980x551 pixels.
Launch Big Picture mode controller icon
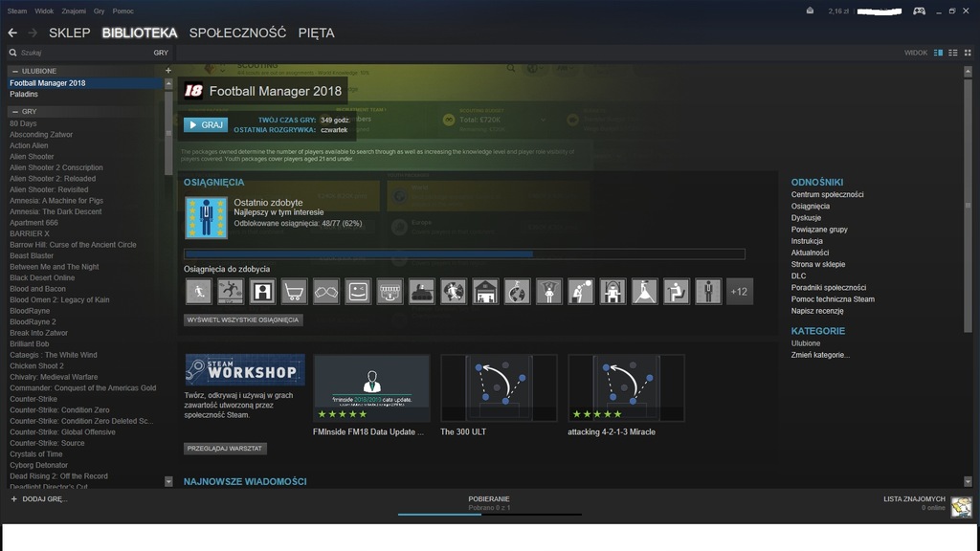tap(919, 11)
